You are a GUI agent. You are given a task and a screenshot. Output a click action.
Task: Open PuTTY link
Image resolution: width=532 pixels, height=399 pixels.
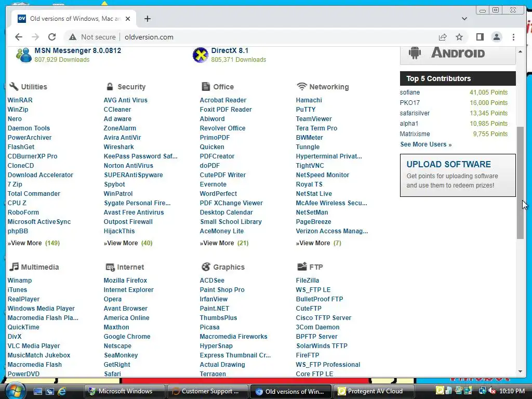(305, 109)
